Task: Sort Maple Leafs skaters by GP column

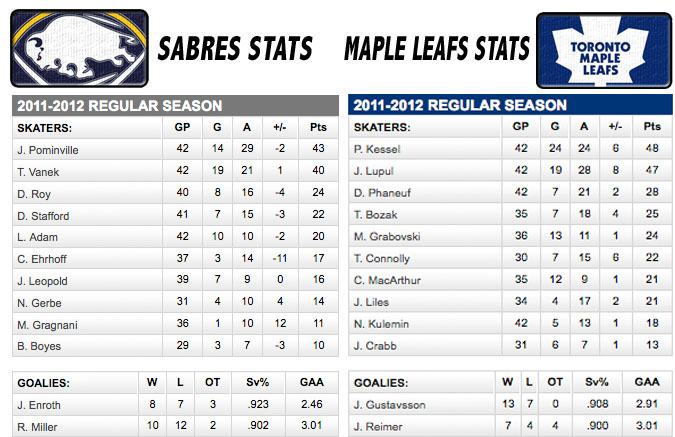Action: 520,127
